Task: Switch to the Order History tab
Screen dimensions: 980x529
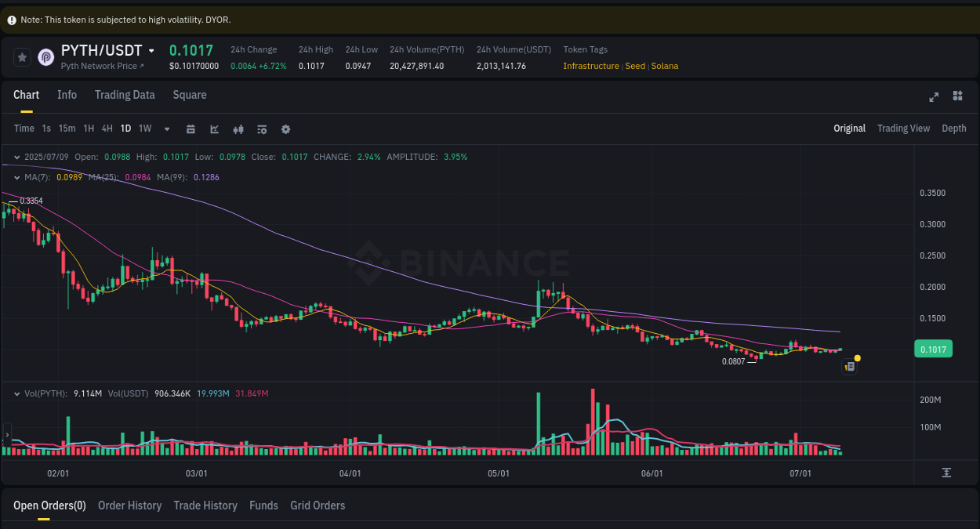Action: pyautogui.click(x=129, y=505)
